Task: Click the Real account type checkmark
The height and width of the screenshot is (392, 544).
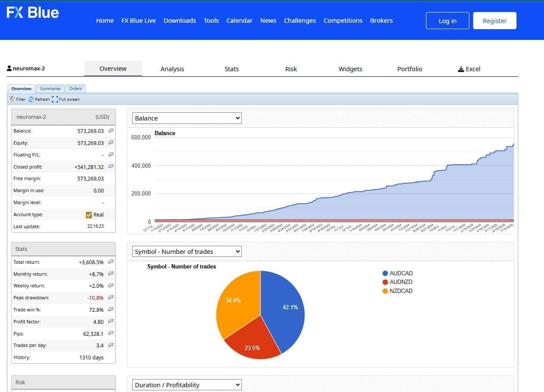Action: click(x=89, y=215)
